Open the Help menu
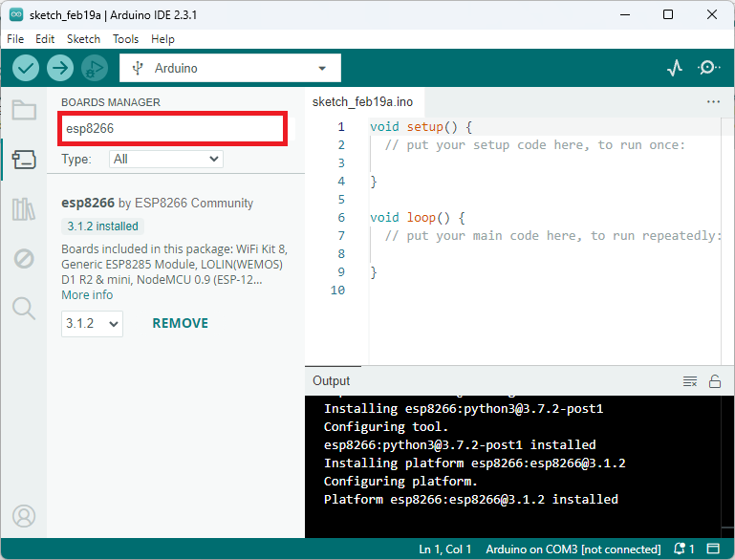Image resolution: width=735 pixels, height=560 pixels. [x=162, y=39]
